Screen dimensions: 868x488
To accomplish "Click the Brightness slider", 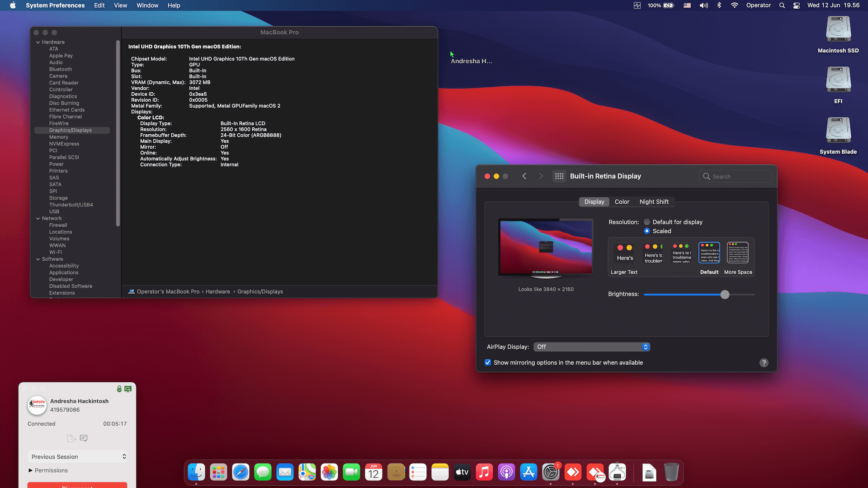I will 699,295.
